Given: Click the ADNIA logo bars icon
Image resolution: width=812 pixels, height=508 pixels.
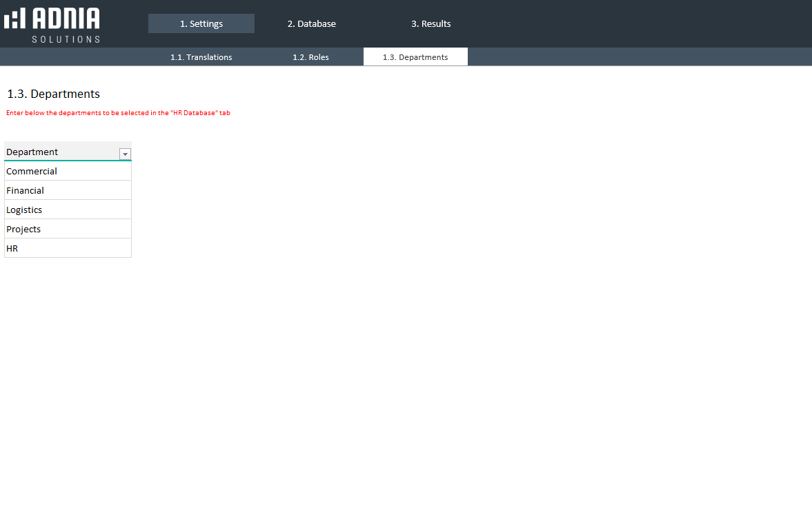Looking at the screenshot, I should pyautogui.click(x=14, y=19).
